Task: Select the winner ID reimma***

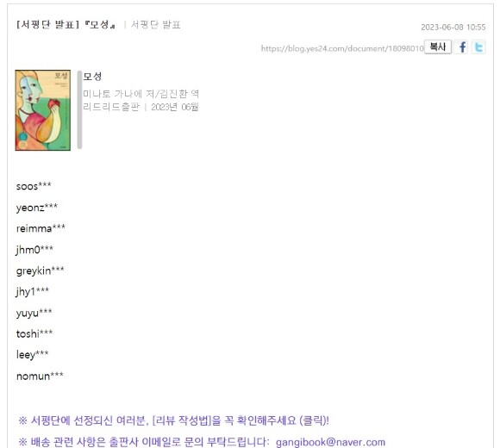Action: coord(41,228)
